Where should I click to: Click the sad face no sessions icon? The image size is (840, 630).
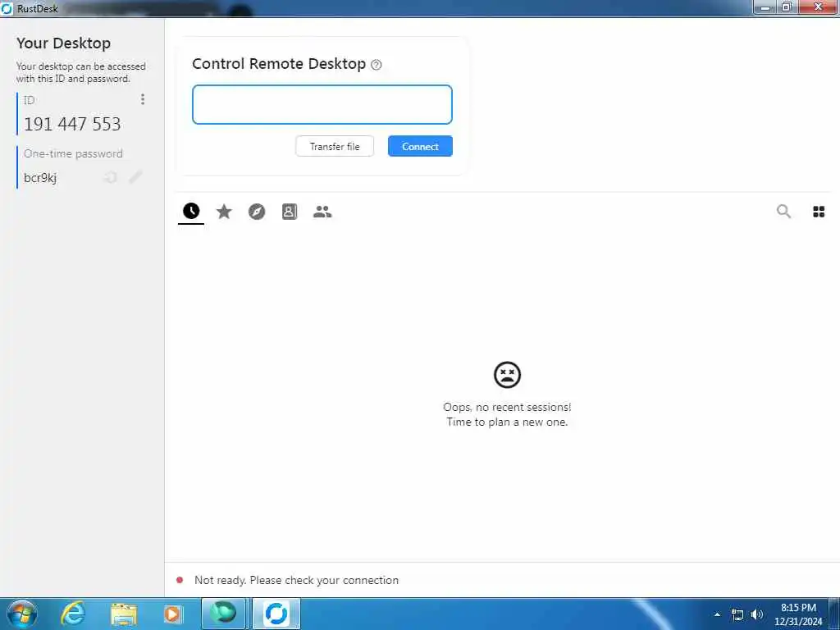(507, 374)
